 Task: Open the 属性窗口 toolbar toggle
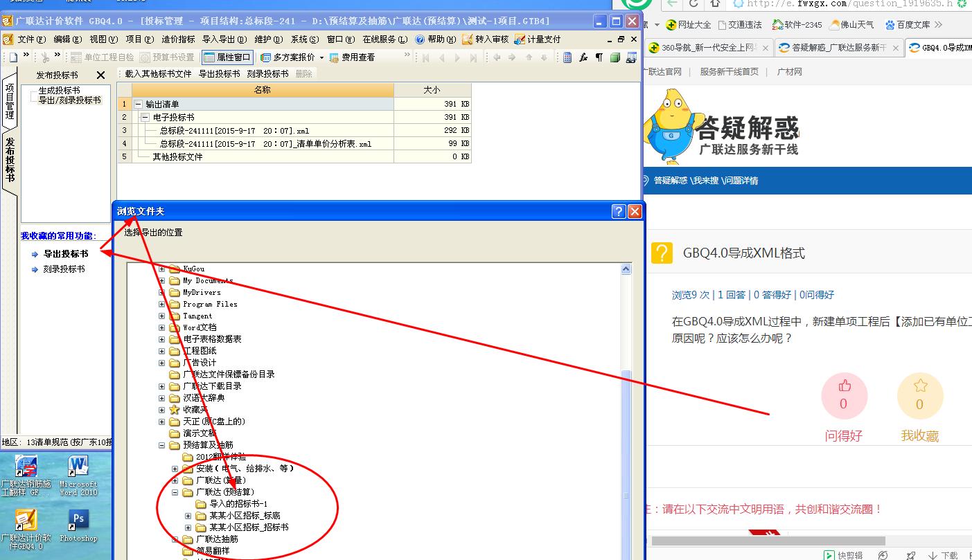point(227,57)
